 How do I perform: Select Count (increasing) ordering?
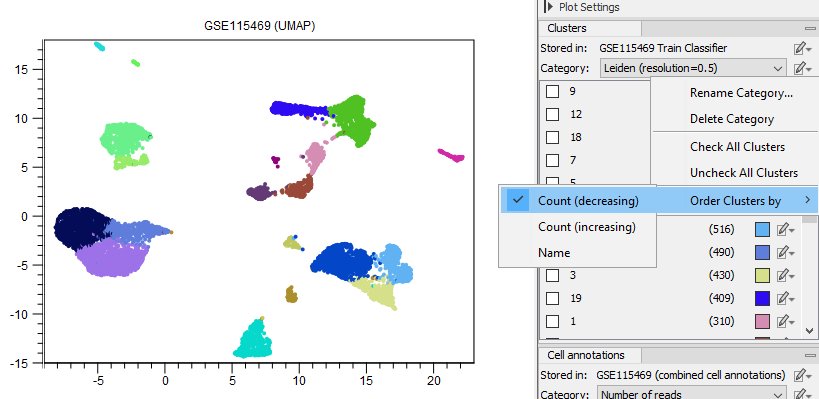[577, 227]
